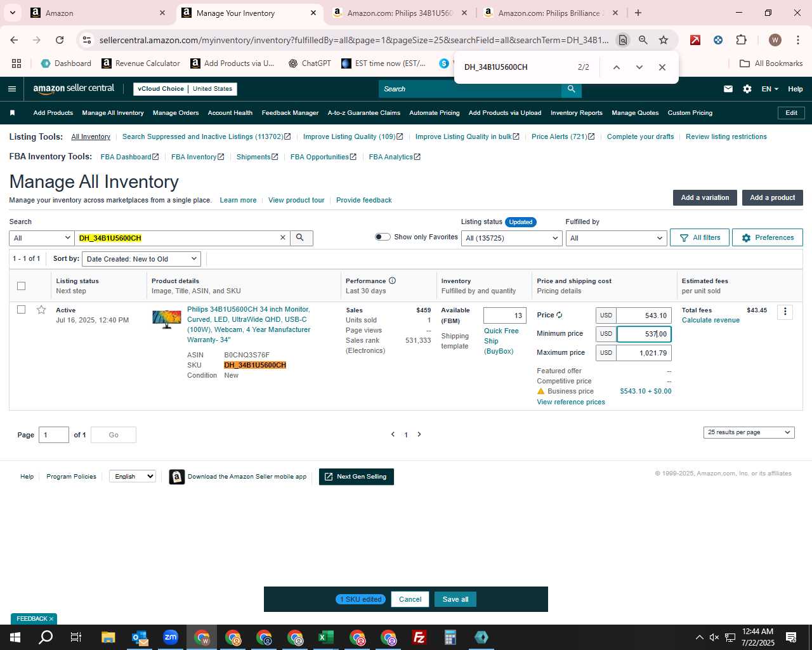Viewport: 812px width, 650px height.
Task: Open the messages envelope icon
Action: pos(728,89)
